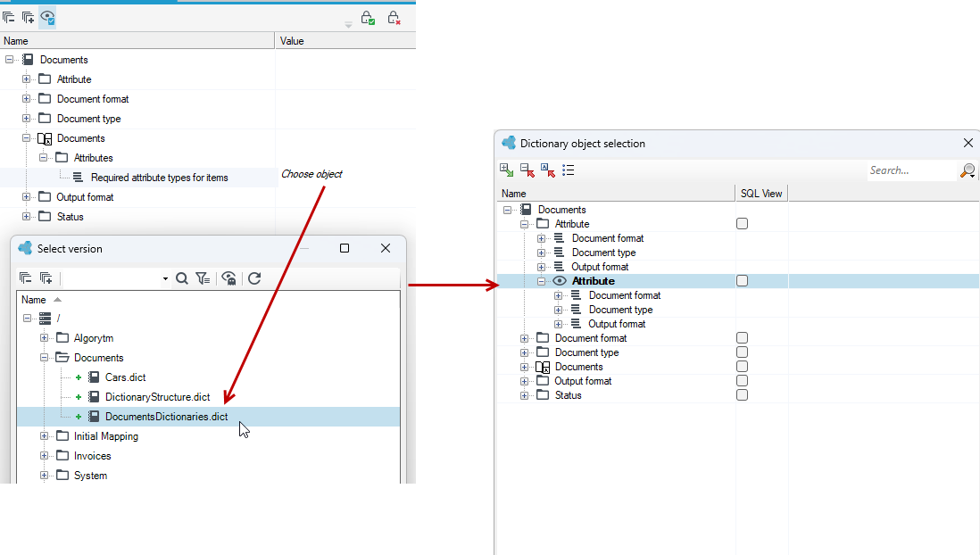
Task: Click the magnifier search icon in Select version
Action: [x=182, y=278]
